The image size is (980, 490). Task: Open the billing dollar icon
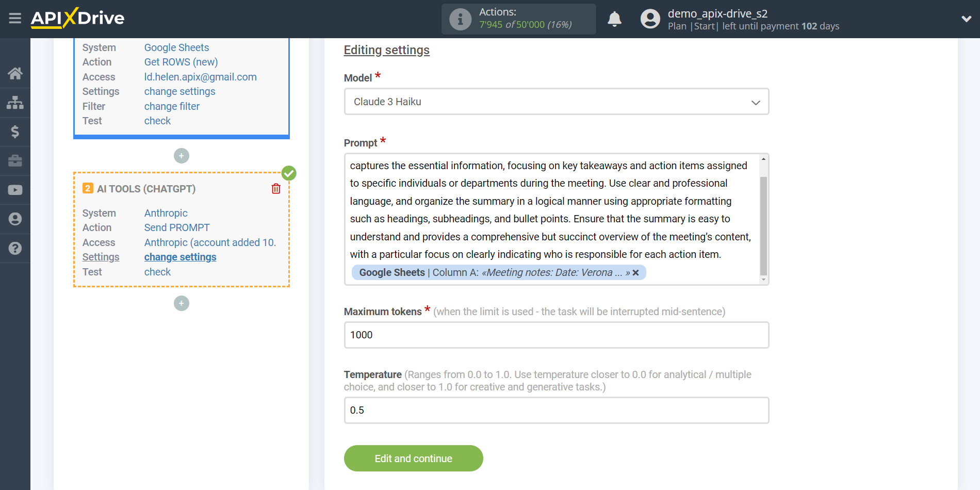click(15, 132)
